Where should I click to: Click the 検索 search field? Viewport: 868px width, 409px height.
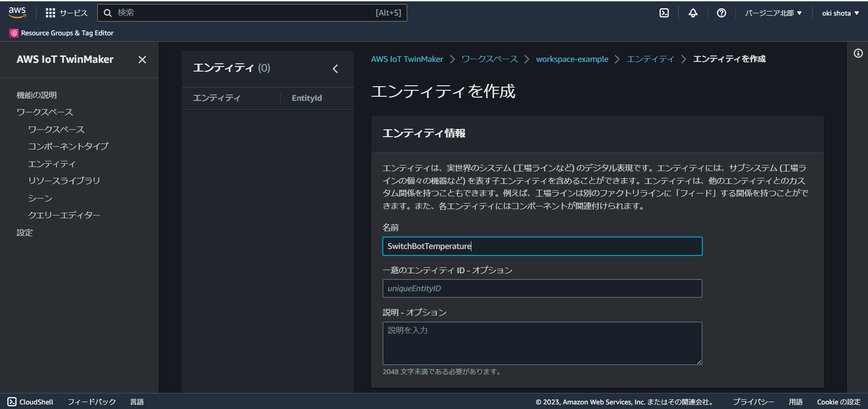coord(252,13)
